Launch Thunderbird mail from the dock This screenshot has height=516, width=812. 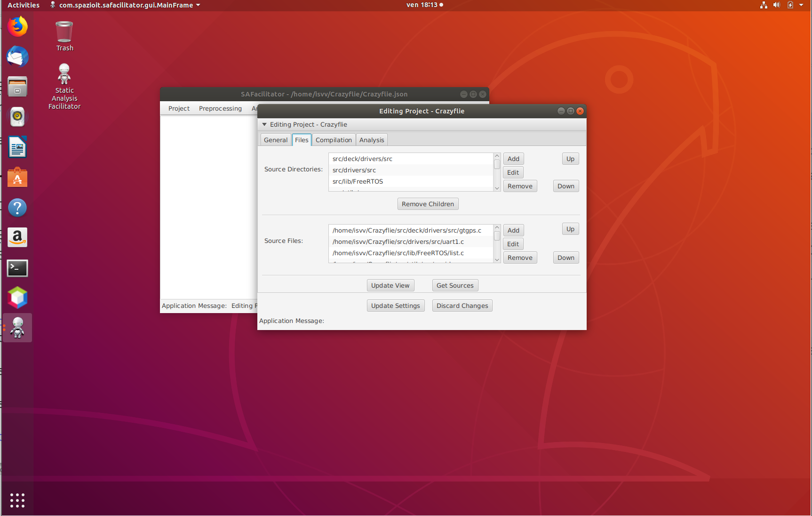click(x=17, y=57)
